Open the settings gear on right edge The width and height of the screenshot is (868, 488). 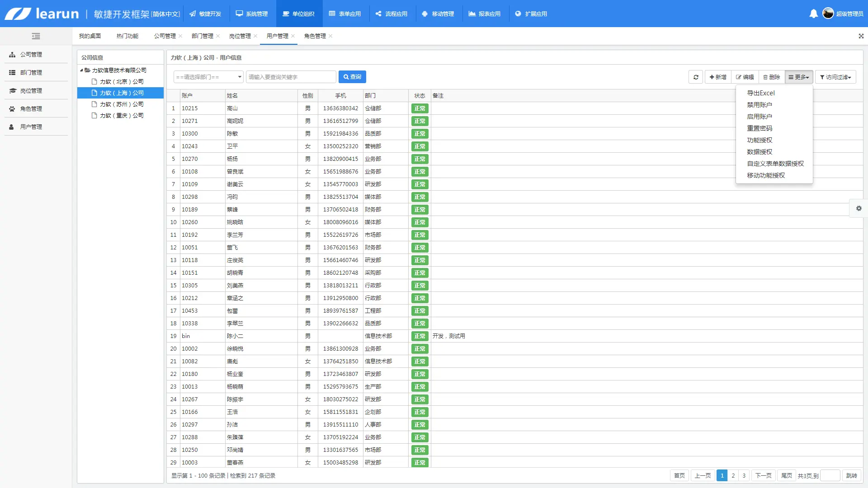click(859, 208)
